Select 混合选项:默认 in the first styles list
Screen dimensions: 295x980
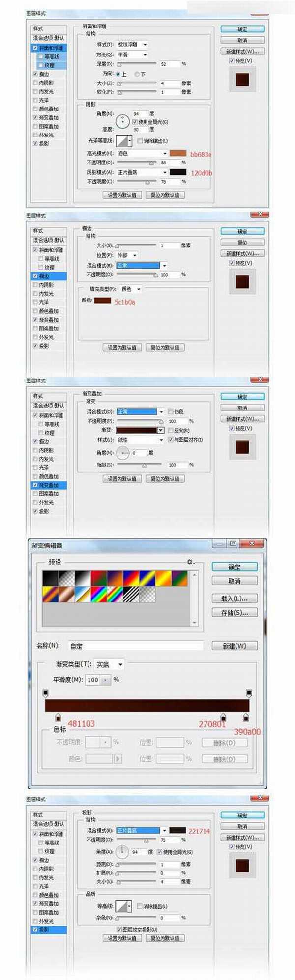48,38
